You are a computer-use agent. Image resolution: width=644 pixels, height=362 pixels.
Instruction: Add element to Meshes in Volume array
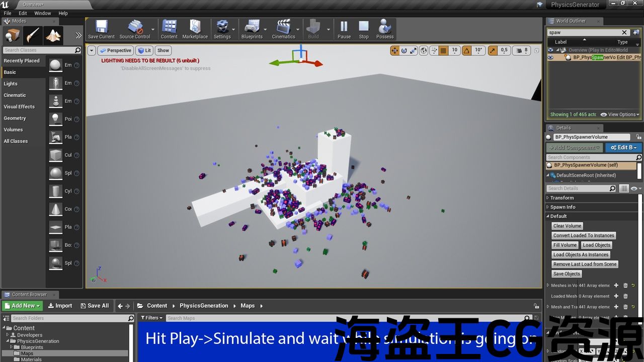click(x=616, y=285)
